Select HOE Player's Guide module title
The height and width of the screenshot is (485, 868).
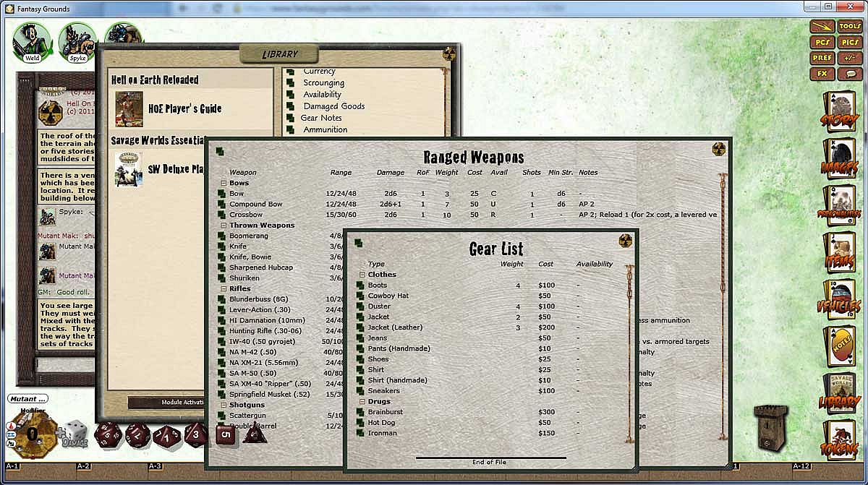pyautogui.click(x=184, y=109)
